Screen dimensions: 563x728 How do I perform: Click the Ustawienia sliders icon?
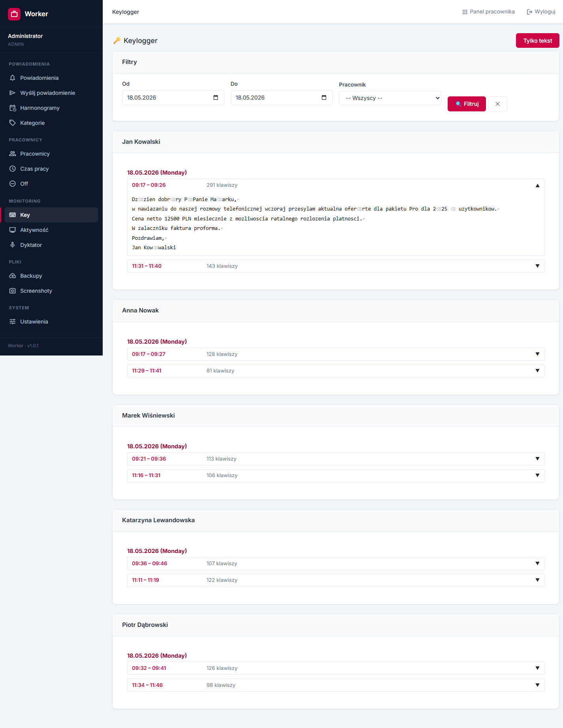coord(13,322)
